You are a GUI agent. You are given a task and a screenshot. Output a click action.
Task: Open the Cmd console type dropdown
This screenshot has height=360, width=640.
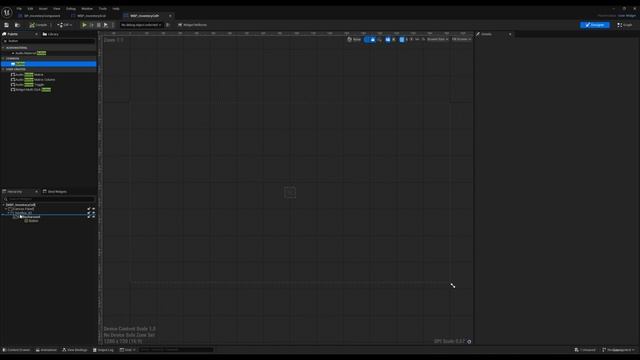tap(128, 350)
